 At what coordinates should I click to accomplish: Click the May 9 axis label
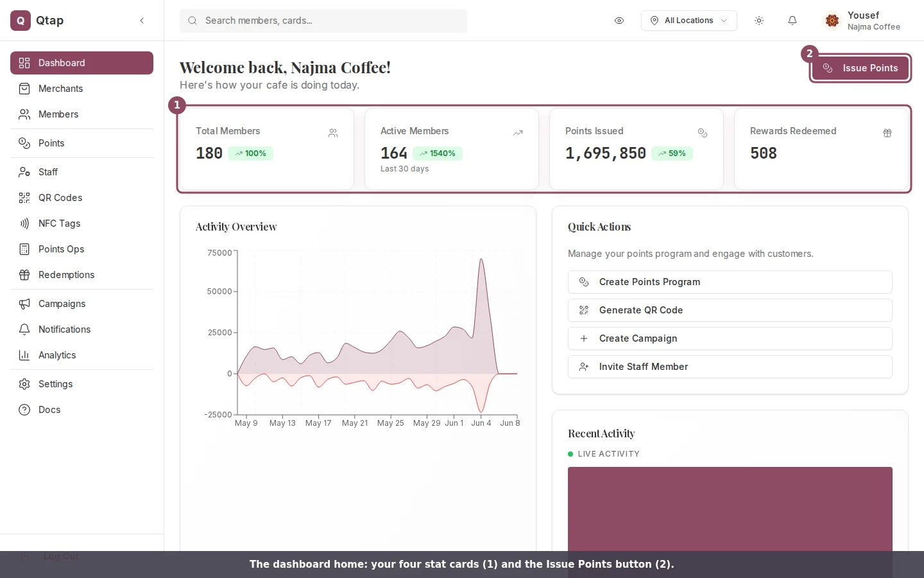coord(246,423)
